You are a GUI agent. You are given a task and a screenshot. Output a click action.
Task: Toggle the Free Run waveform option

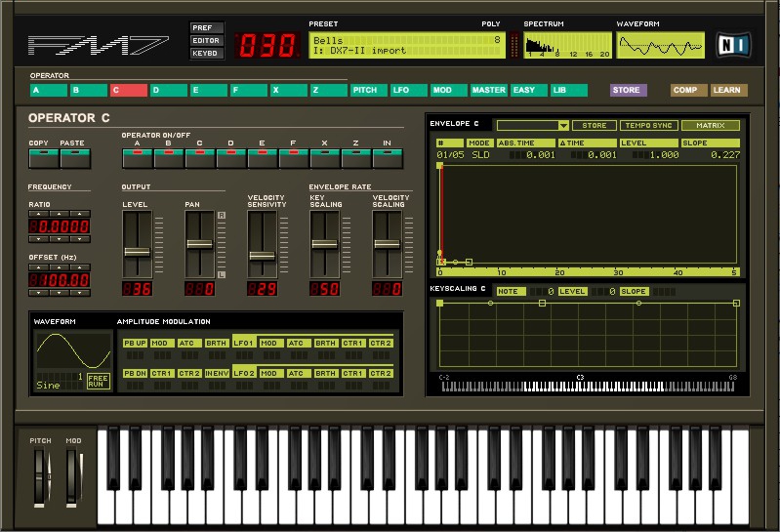(x=99, y=381)
